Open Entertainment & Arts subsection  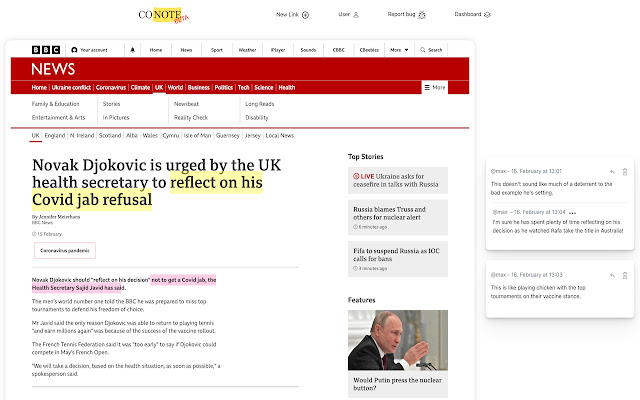click(x=58, y=118)
